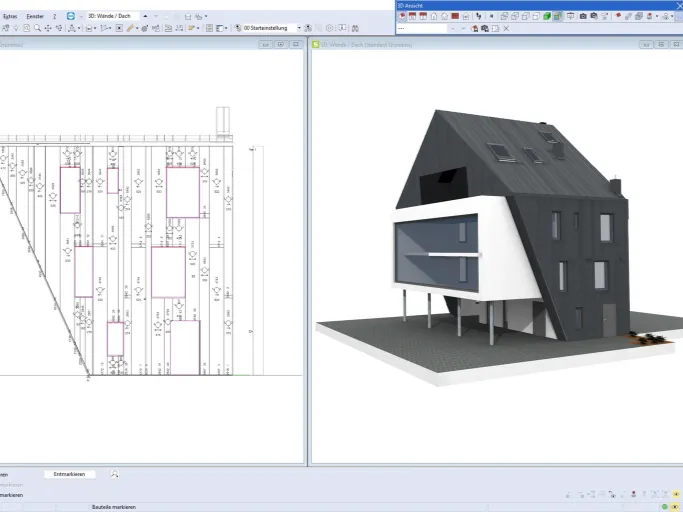Click the magnifier icon next to Entmarkieren

click(115, 474)
